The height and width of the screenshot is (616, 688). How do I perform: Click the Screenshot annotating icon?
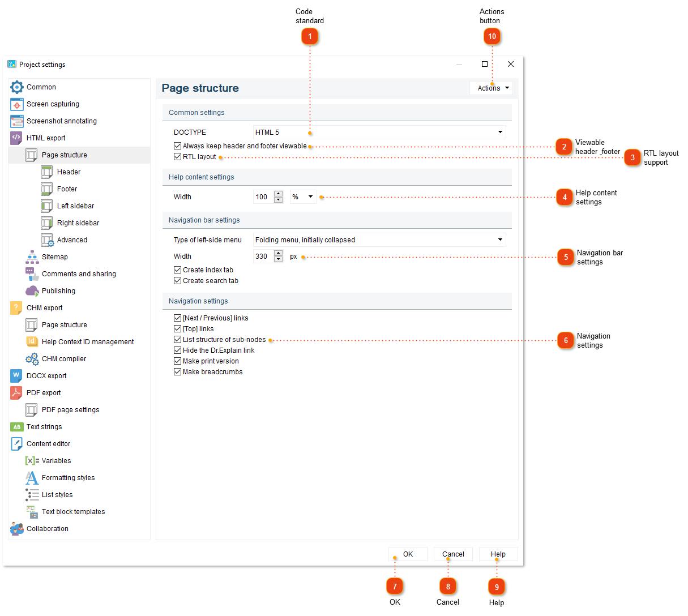click(x=16, y=121)
